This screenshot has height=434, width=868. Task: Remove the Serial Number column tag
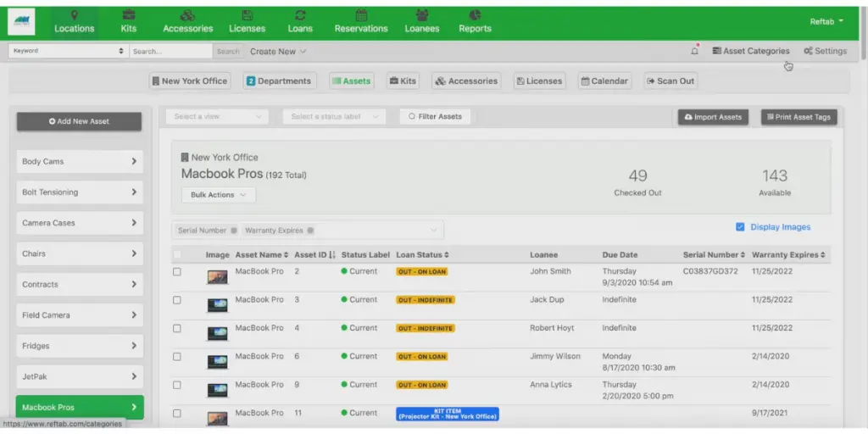[234, 231]
